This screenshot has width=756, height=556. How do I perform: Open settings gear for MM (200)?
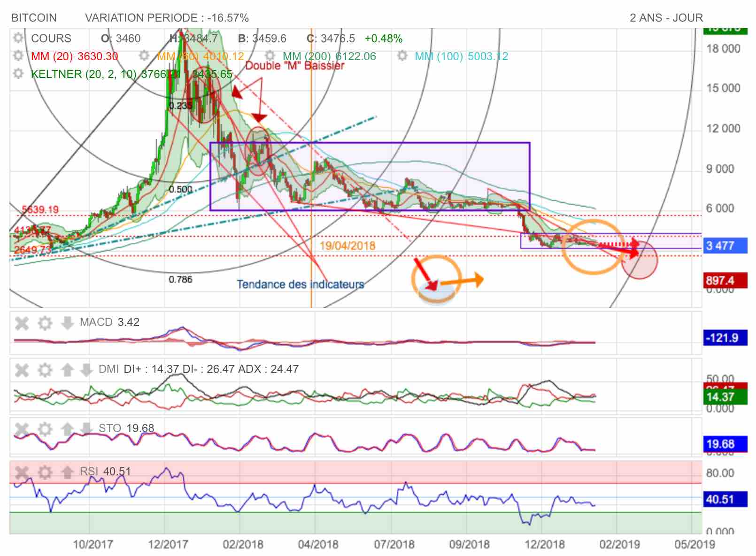[x=270, y=56]
